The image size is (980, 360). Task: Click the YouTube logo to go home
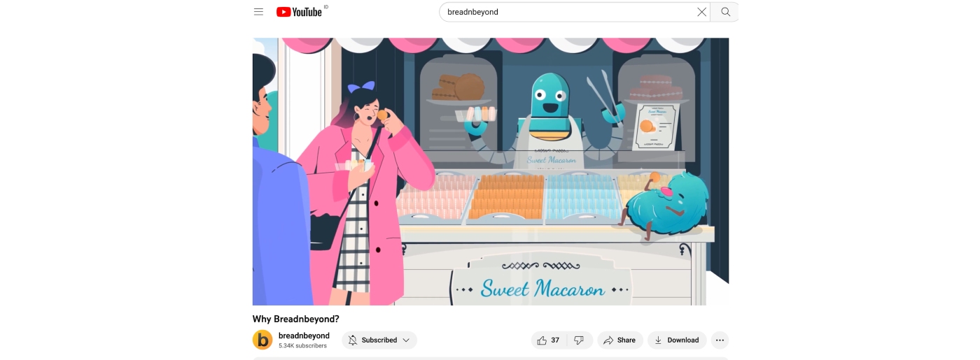tap(299, 12)
